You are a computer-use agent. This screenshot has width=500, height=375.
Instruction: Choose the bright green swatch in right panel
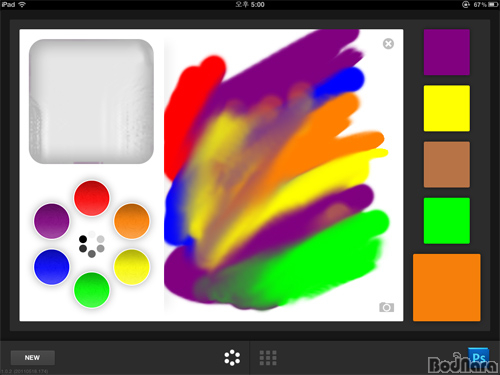point(447,221)
